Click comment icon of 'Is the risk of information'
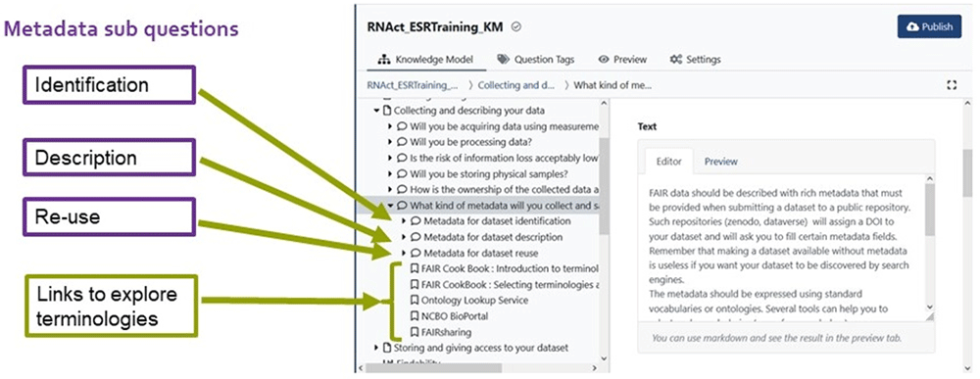980x379 pixels. [402, 158]
